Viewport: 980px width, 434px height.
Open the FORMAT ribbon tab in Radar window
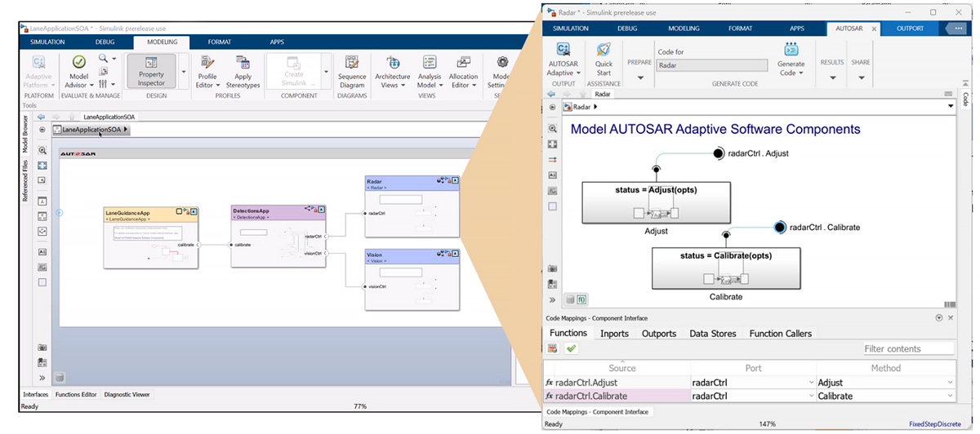point(740,29)
